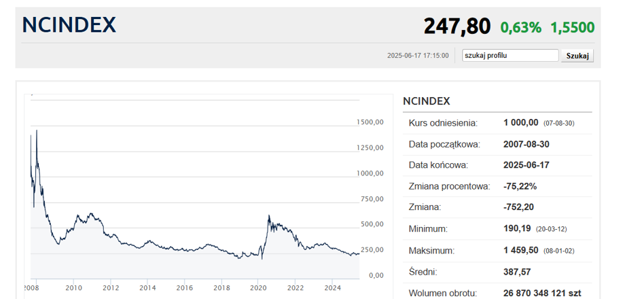This screenshot has height=299, width=644.
Task: Click the start date 2007-08-30
Action: pos(526,144)
